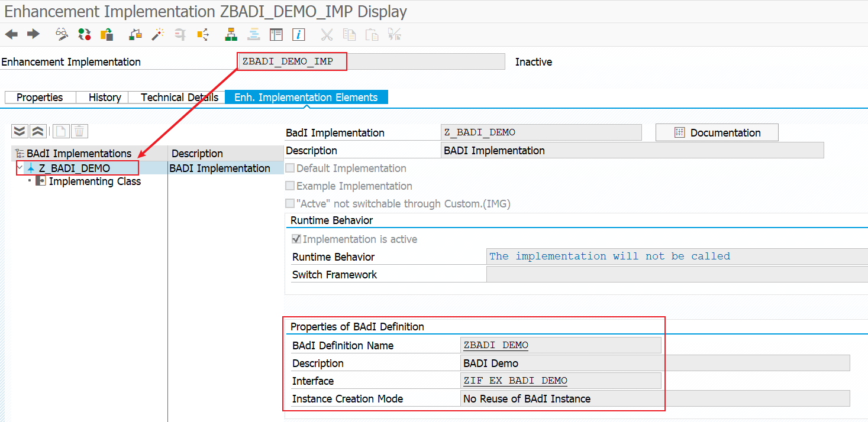Click the Inactive status text
Screen dimensions: 868x422
pyautogui.click(x=534, y=62)
